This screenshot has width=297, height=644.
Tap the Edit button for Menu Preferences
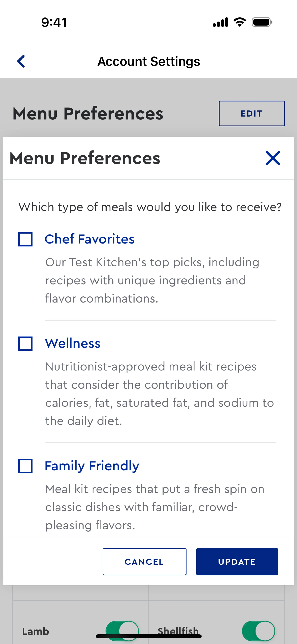pos(252,114)
